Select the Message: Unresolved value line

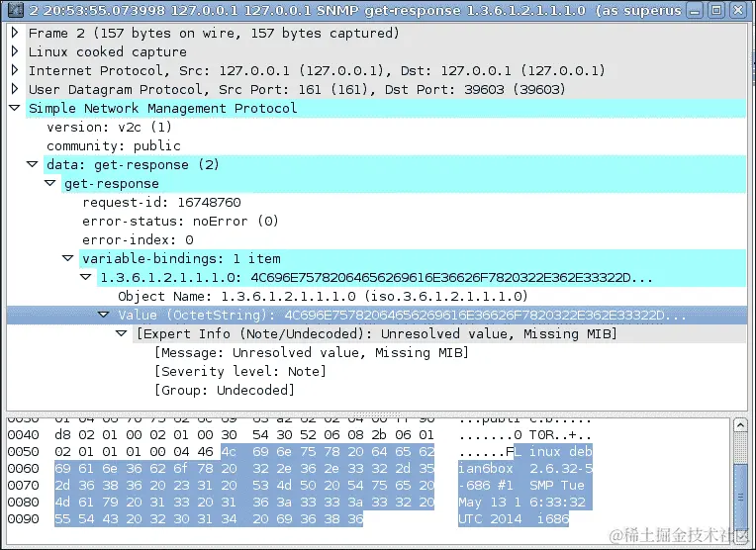point(311,352)
